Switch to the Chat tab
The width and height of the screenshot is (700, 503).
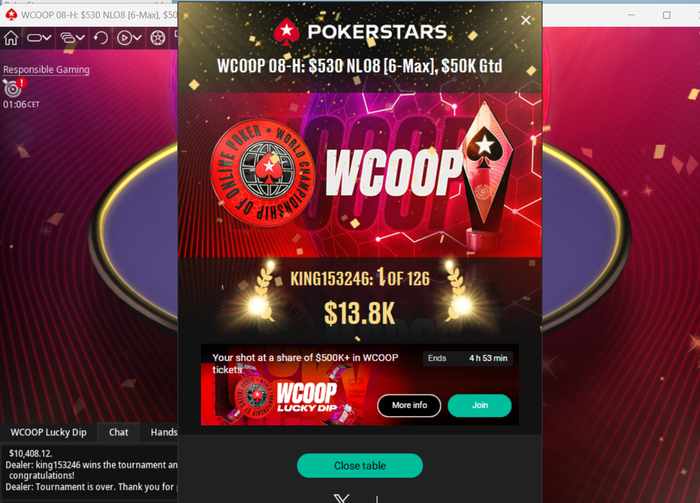(x=118, y=432)
